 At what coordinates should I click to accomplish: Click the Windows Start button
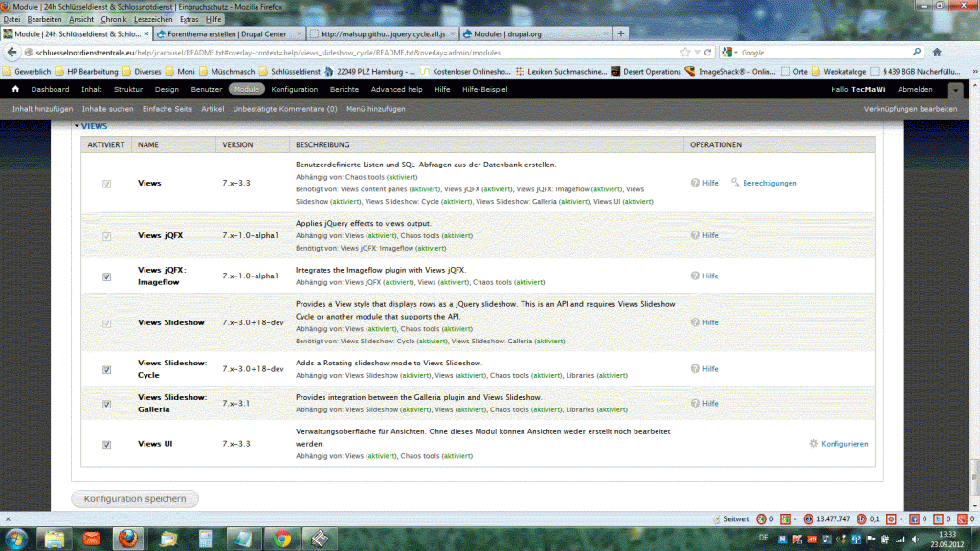pyautogui.click(x=17, y=538)
